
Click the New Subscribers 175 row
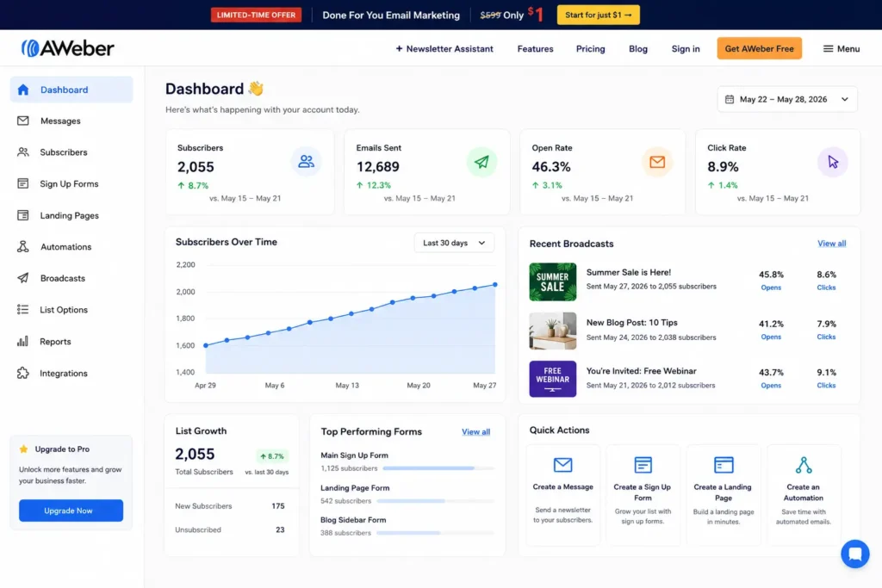230,506
